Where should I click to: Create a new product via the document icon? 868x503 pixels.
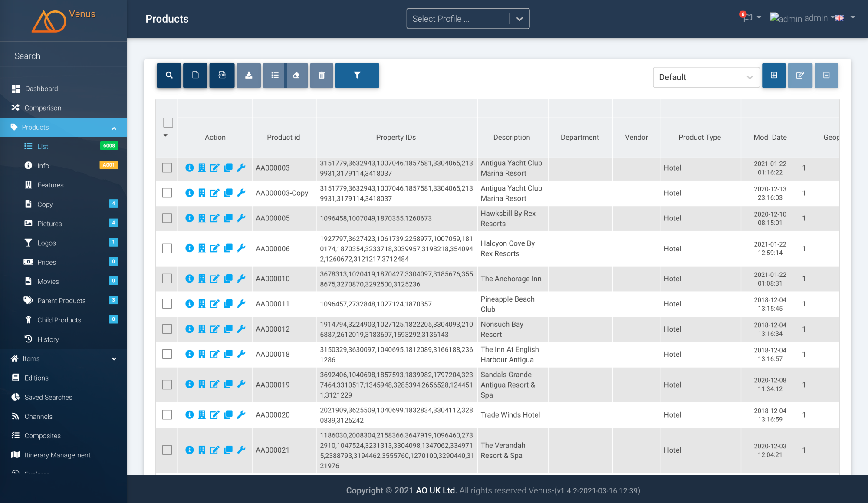pos(195,75)
